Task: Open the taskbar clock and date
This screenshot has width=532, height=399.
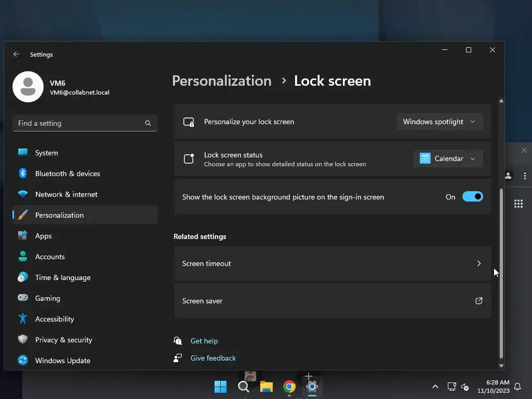Action: [494, 387]
